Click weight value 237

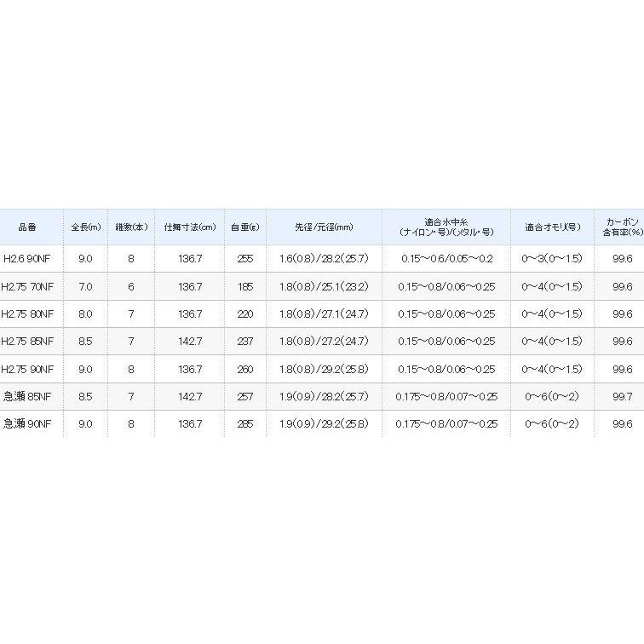245,342
